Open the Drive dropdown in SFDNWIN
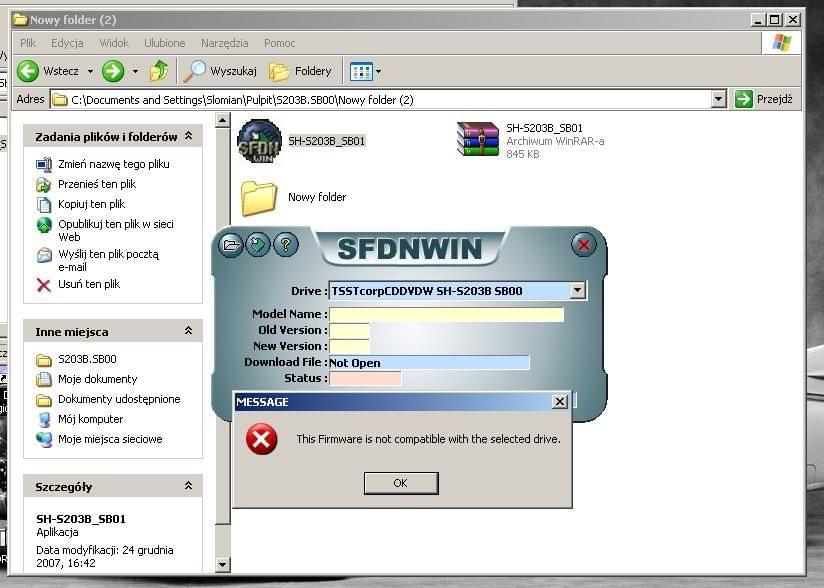Screen dimensions: 824x588 point(578,290)
